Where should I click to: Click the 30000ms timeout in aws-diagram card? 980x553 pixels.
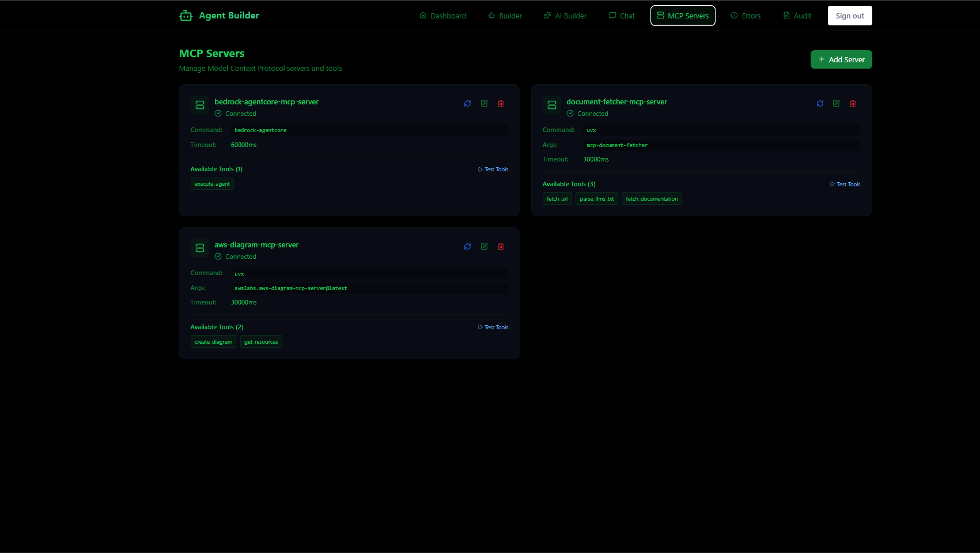(244, 303)
